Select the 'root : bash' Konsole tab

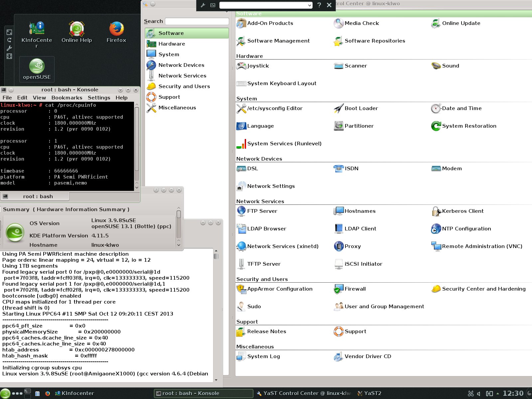pyautogui.click(x=35, y=197)
